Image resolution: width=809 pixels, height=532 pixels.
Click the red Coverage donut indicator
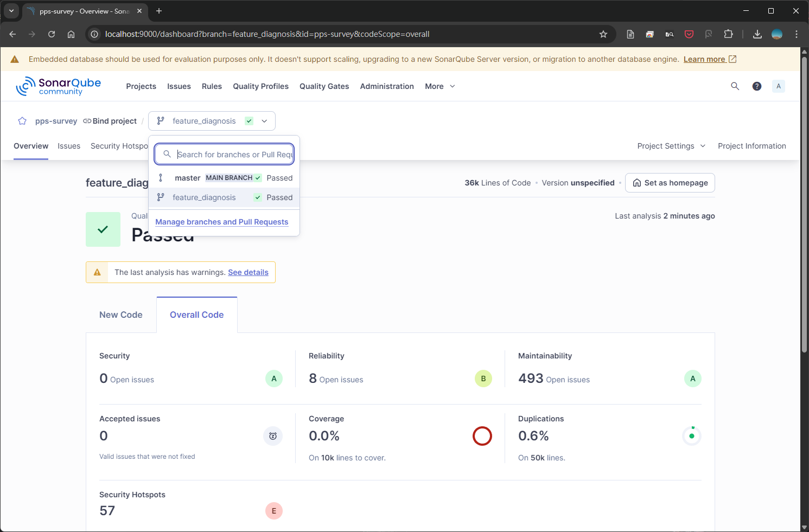[482, 436]
